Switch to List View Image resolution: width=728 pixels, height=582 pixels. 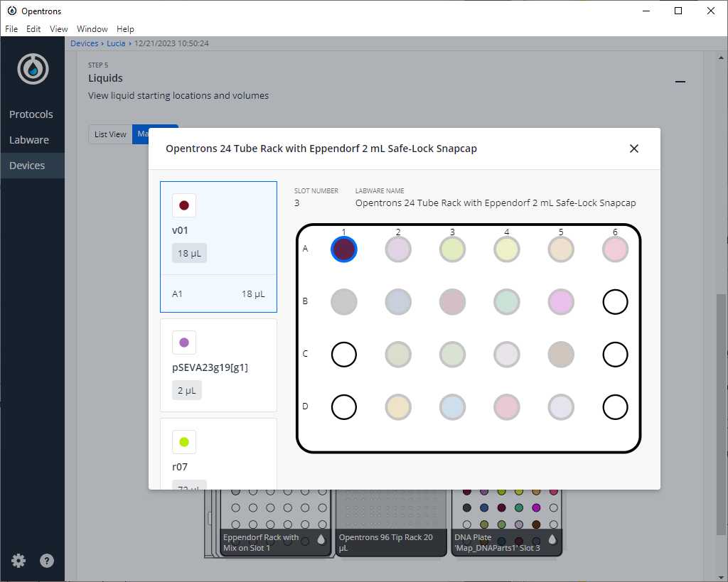click(x=110, y=134)
